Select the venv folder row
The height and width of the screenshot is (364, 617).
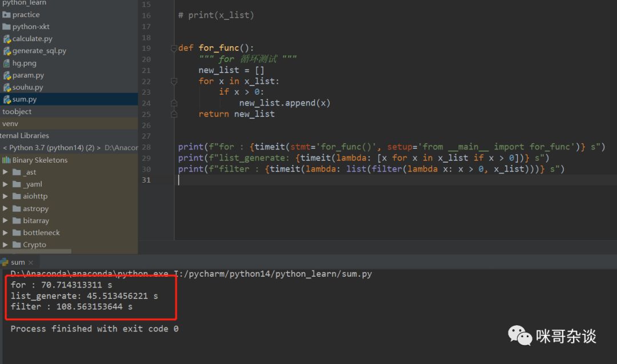69,123
